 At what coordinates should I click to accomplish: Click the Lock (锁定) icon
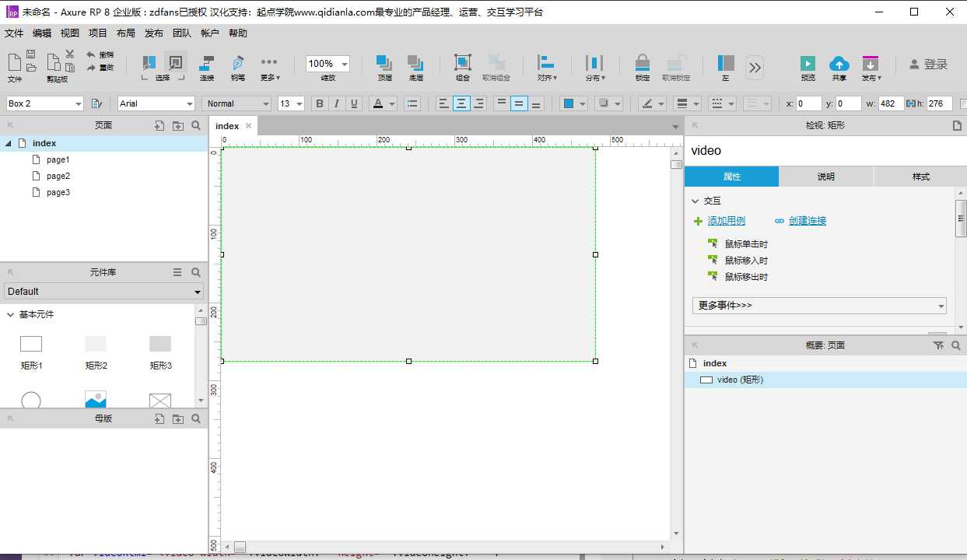642,64
